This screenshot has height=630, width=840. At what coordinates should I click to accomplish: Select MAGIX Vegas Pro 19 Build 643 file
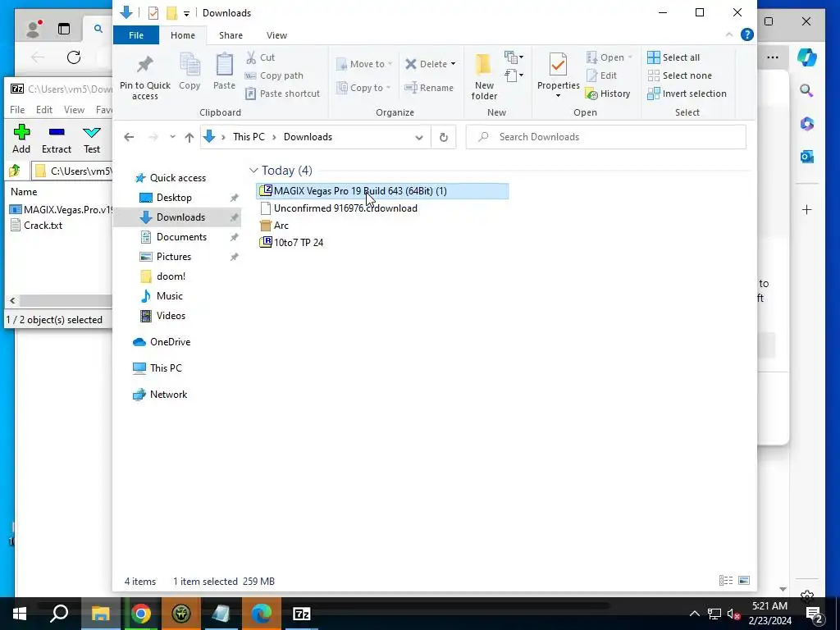click(x=382, y=190)
